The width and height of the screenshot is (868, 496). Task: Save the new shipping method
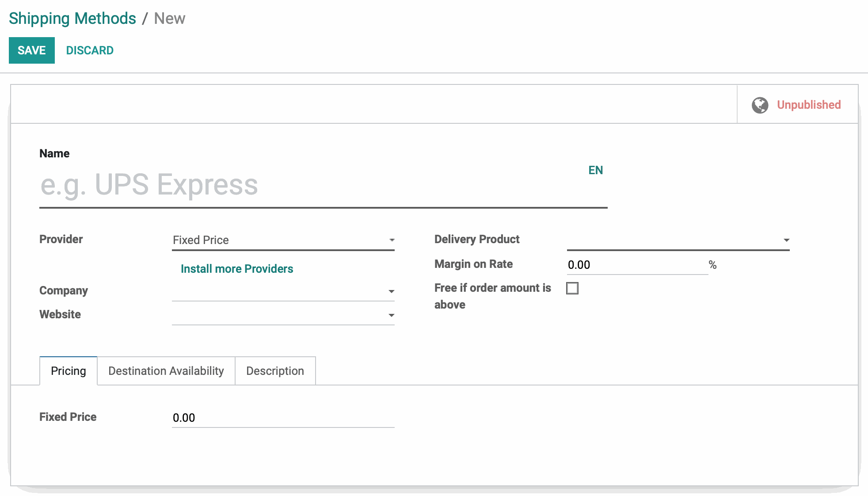[x=32, y=50]
